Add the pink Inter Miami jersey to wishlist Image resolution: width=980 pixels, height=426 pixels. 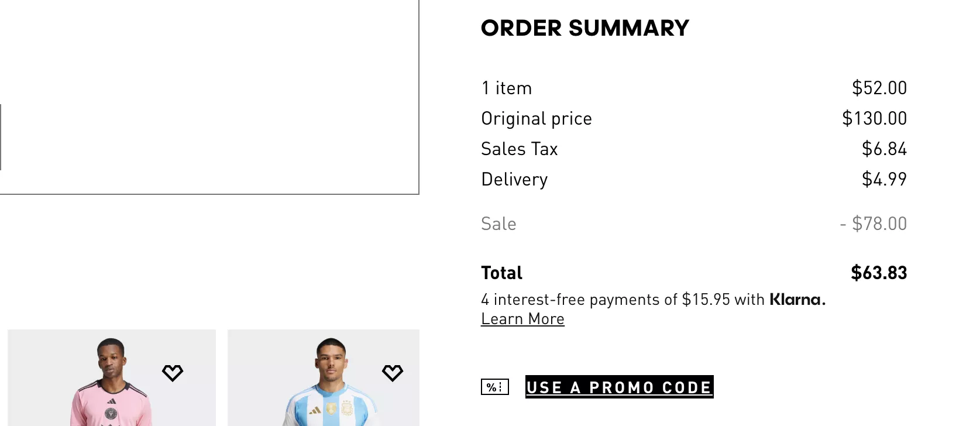pyautogui.click(x=173, y=373)
